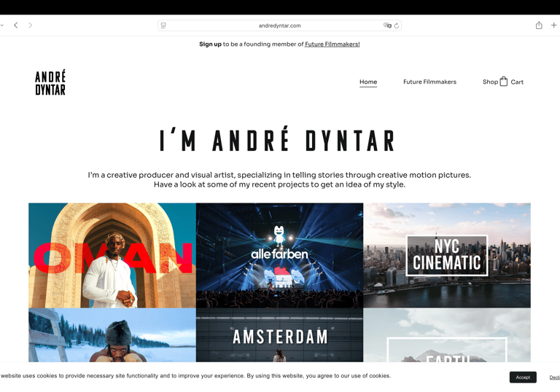Accept cookies with the Accept button
Screen dimensions: 560x392
[523, 377]
